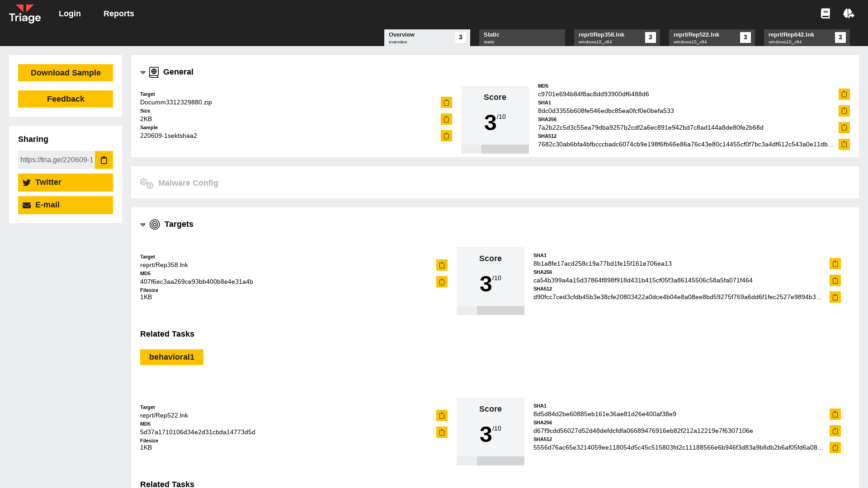Share the report via Twitter
The height and width of the screenshot is (488, 868).
(x=65, y=182)
